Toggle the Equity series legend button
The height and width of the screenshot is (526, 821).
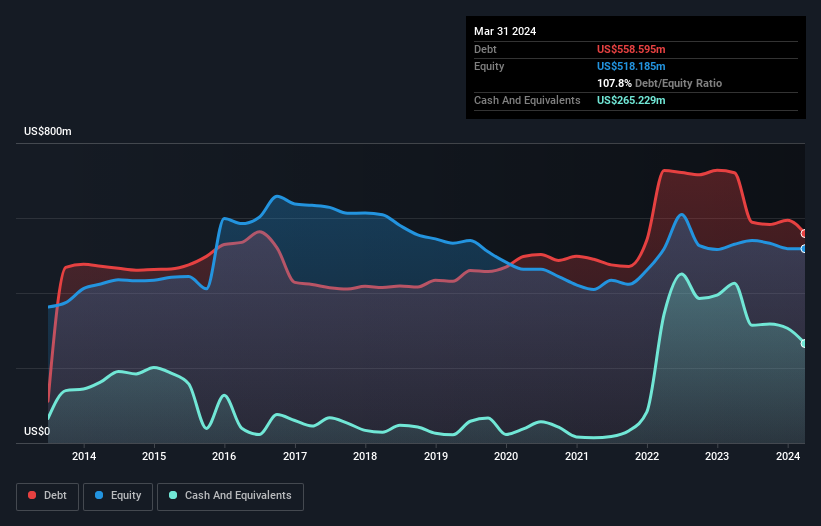click(118, 496)
